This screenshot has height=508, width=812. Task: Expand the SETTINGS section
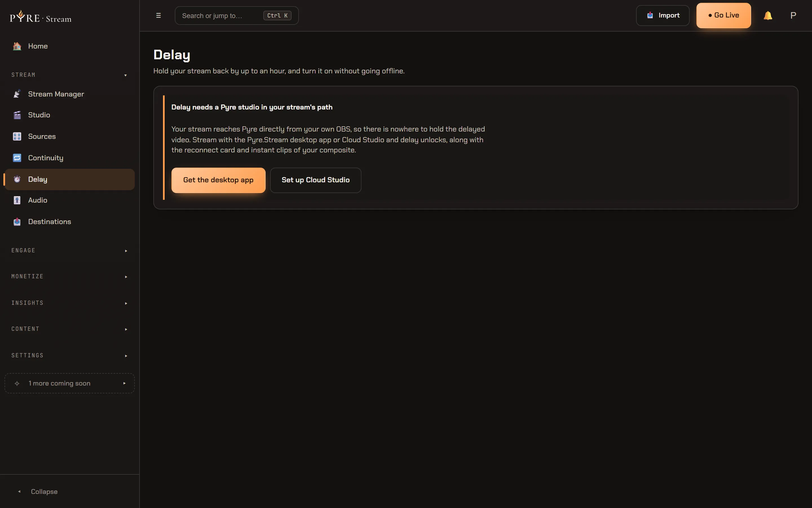pos(69,356)
